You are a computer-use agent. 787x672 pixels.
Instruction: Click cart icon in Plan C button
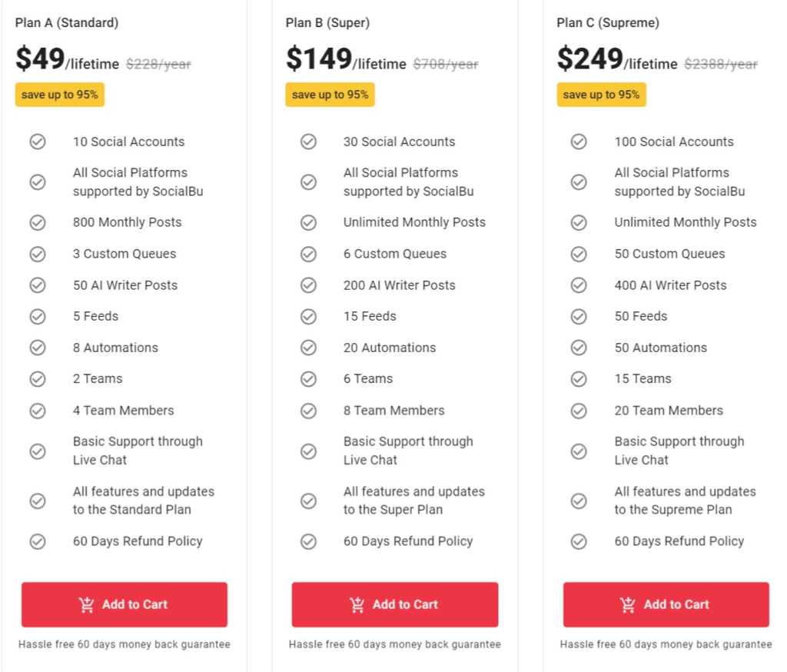click(x=628, y=604)
